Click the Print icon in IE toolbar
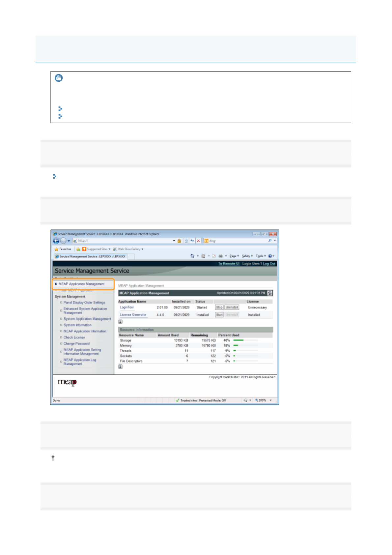 [x=220, y=256]
